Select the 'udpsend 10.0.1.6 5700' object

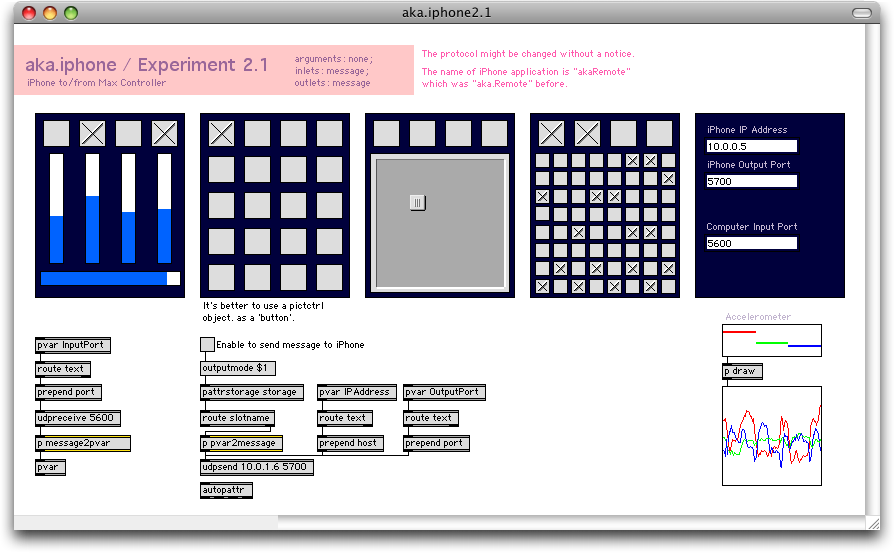(257, 467)
